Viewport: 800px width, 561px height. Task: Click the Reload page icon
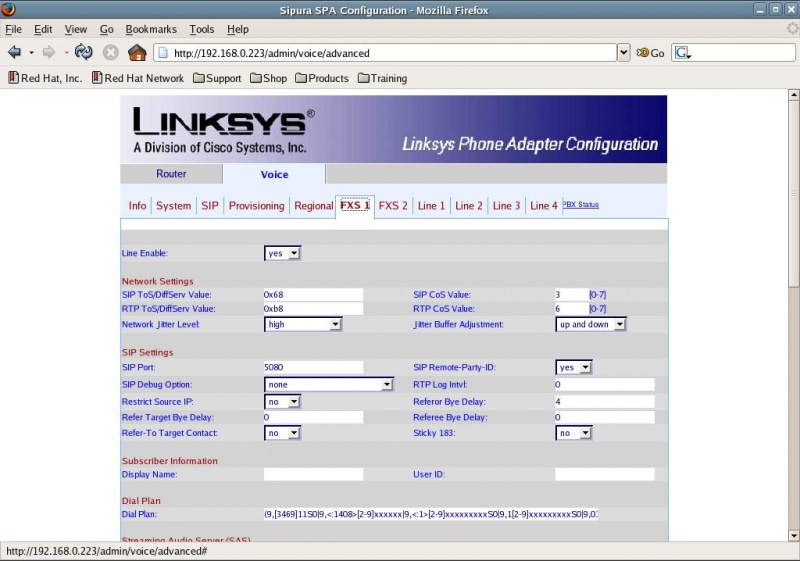pos(84,52)
